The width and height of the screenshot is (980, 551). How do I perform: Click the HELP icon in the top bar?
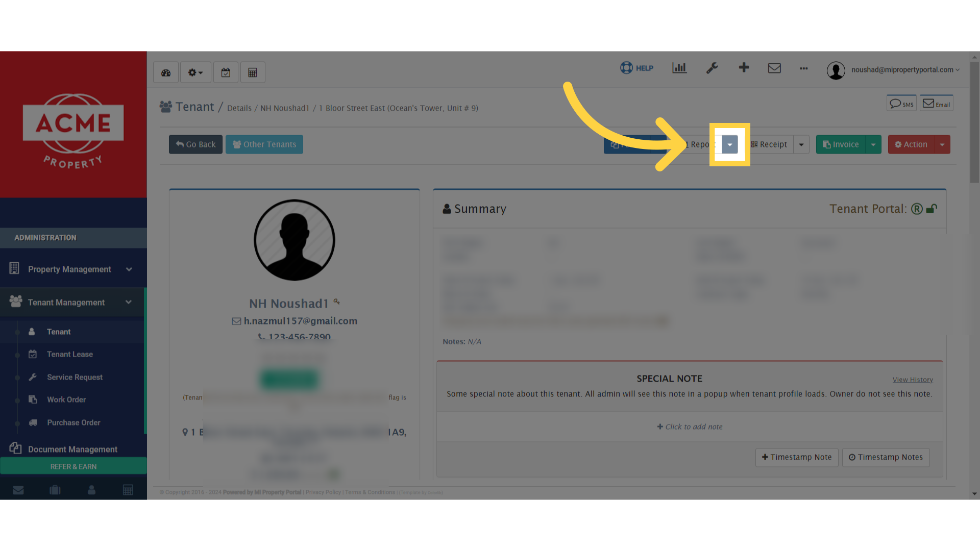point(626,68)
